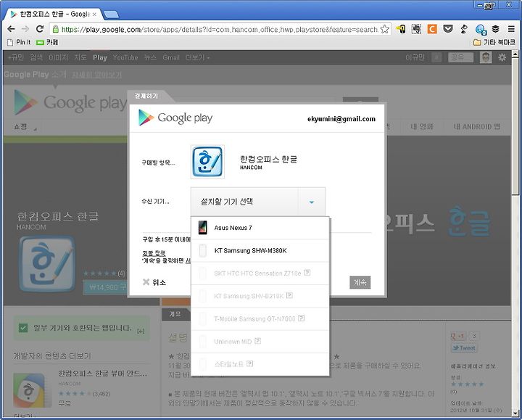Open the Chrome menu hamburger icon
The width and height of the screenshot is (522, 420).
(x=511, y=29)
